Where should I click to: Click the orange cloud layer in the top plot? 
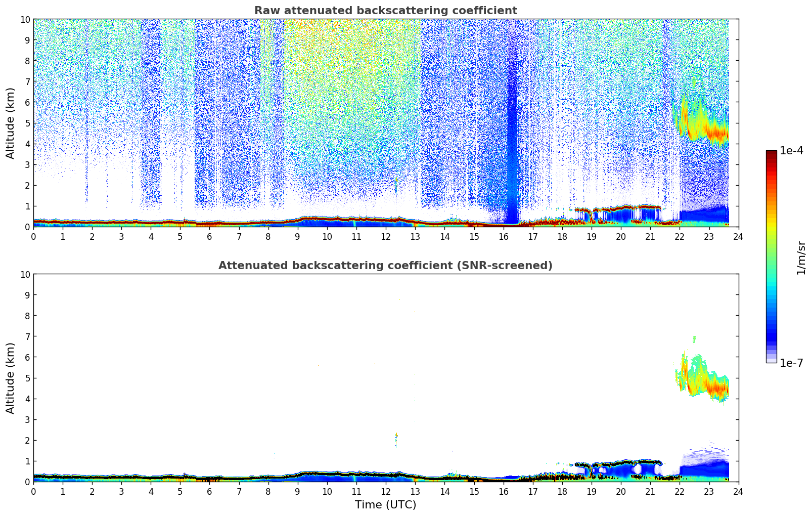718,133
